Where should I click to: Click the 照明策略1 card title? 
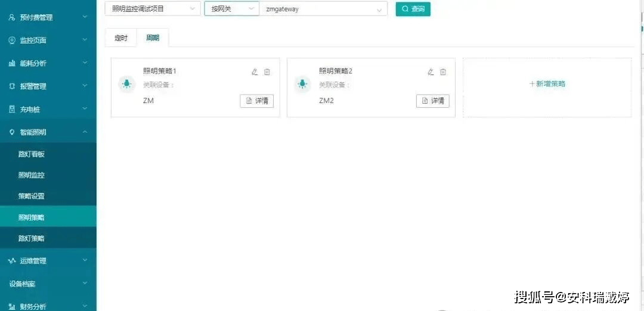click(159, 71)
